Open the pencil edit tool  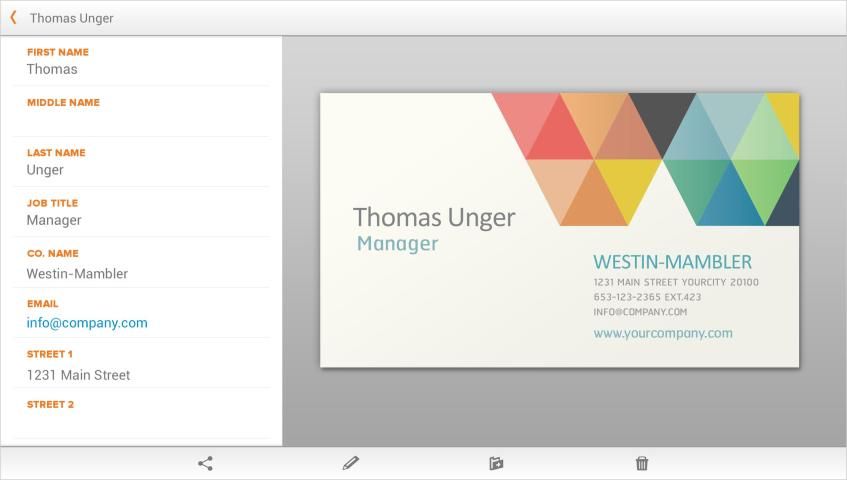coord(350,463)
